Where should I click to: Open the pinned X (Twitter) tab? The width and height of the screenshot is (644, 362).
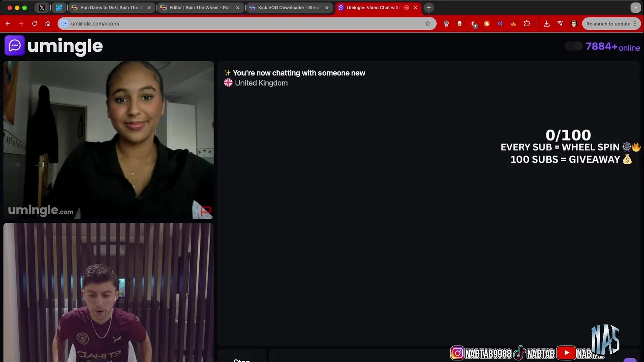42,8
